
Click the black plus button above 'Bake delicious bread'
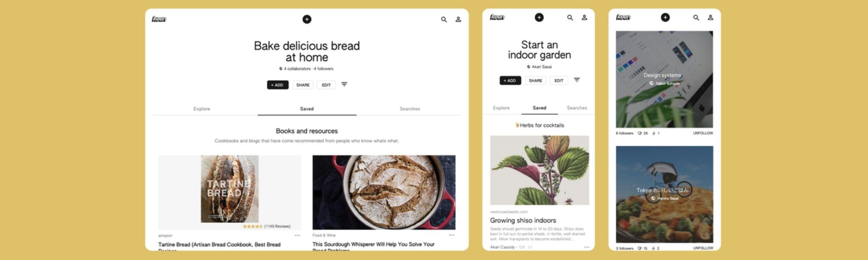(307, 19)
